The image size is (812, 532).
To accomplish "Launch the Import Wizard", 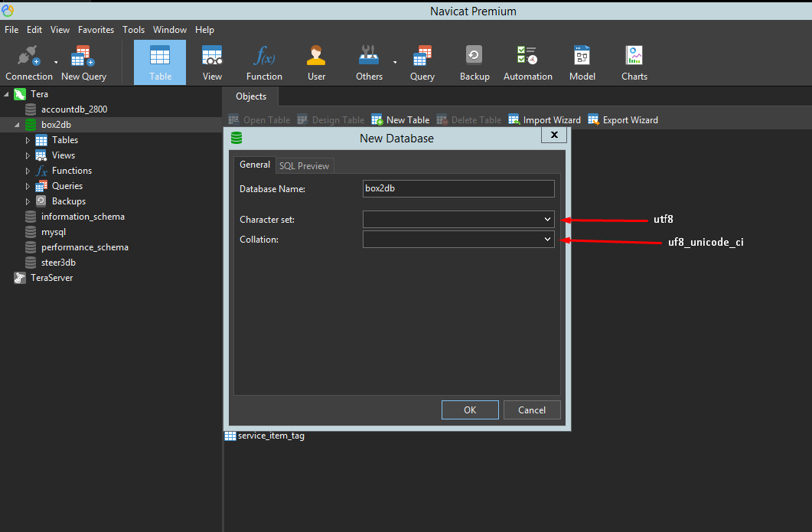I will [x=544, y=120].
